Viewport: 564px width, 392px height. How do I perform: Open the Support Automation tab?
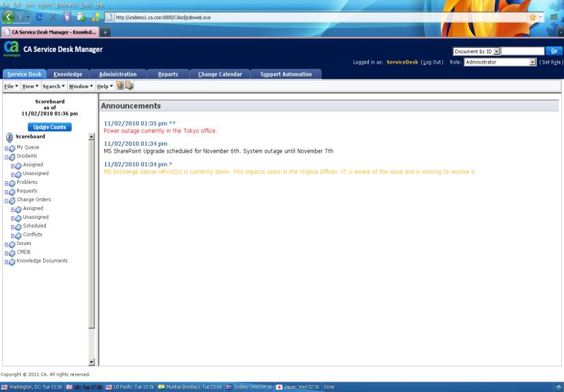(x=286, y=74)
